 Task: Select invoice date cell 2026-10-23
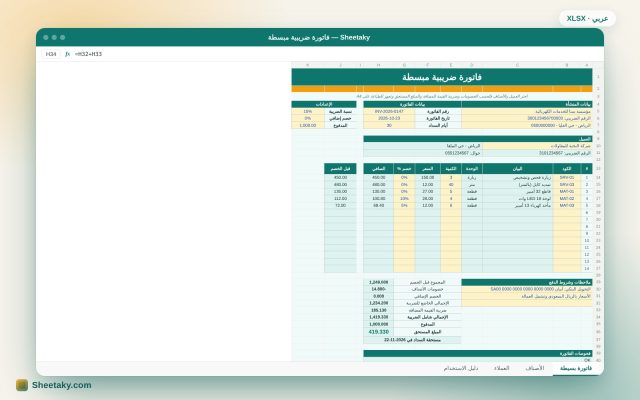389,118
